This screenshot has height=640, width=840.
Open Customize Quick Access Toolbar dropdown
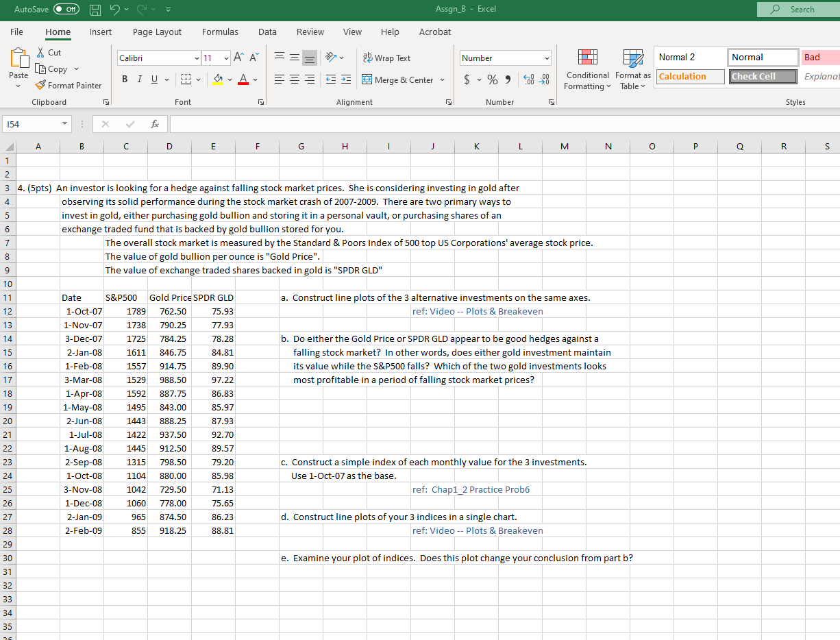coord(168,10)
